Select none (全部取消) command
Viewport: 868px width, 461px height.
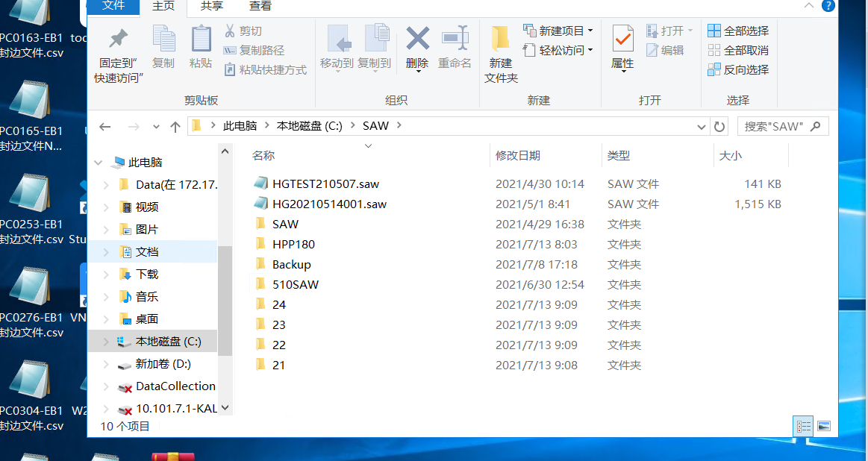tap(738, 51)
